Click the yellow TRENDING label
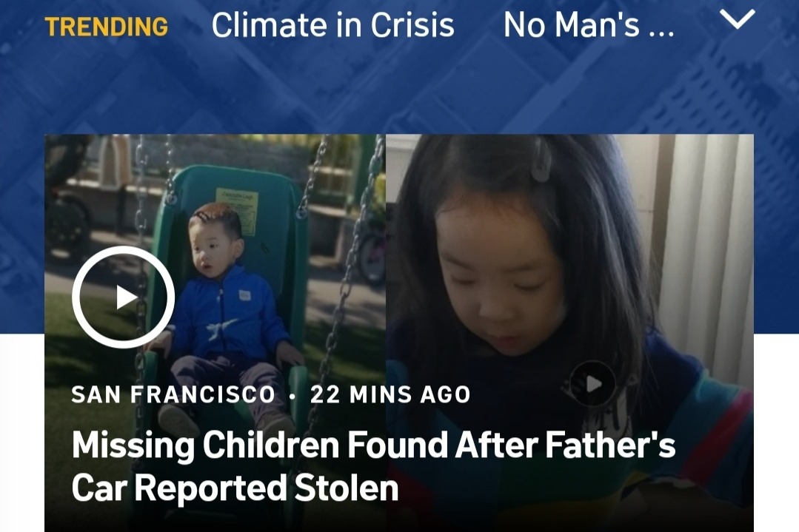 [x=107, y=27]
